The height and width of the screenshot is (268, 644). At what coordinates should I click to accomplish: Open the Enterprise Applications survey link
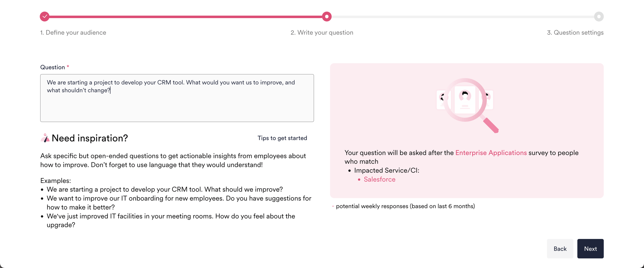(x=491, y=153)
